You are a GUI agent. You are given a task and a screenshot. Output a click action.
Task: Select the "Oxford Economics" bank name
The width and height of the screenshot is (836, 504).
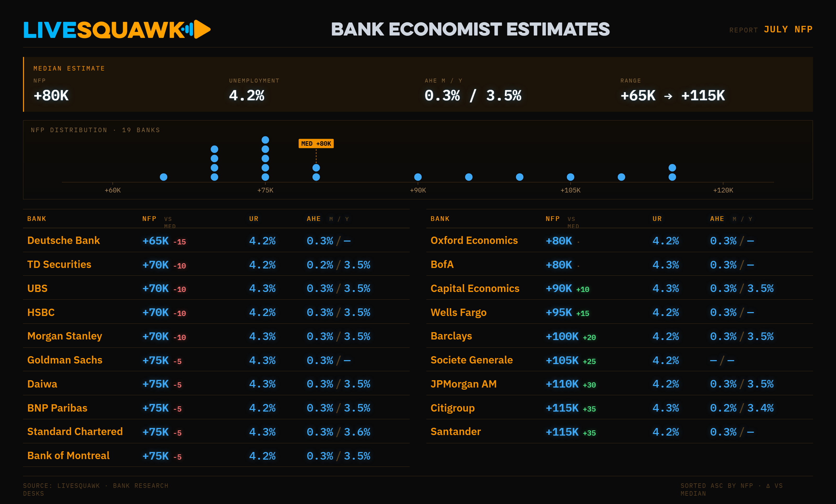[474, 241]
